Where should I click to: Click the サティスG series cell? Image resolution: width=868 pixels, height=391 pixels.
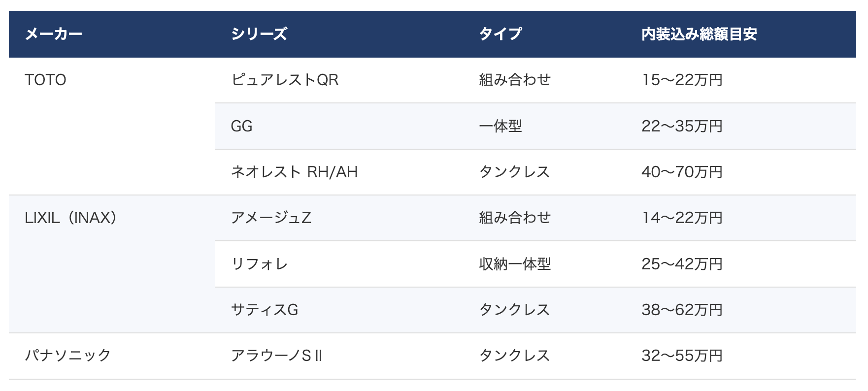(265, 310)
